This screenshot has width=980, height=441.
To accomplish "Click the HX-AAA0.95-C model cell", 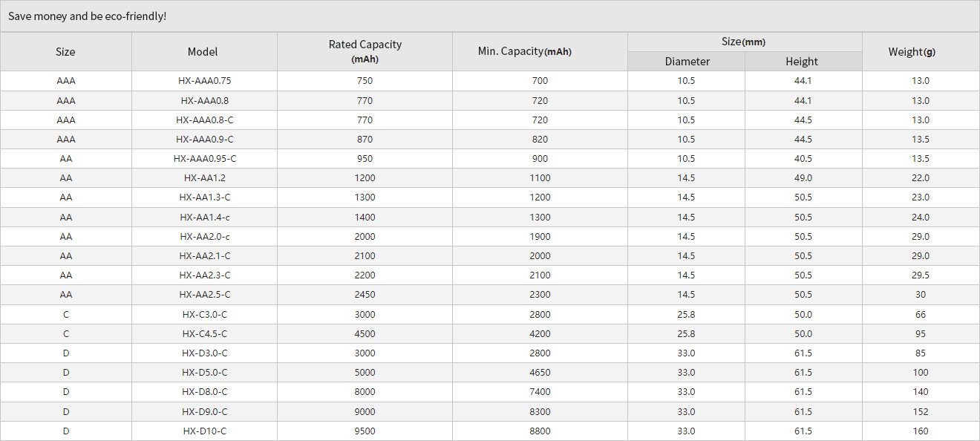I will click(204, 159).
